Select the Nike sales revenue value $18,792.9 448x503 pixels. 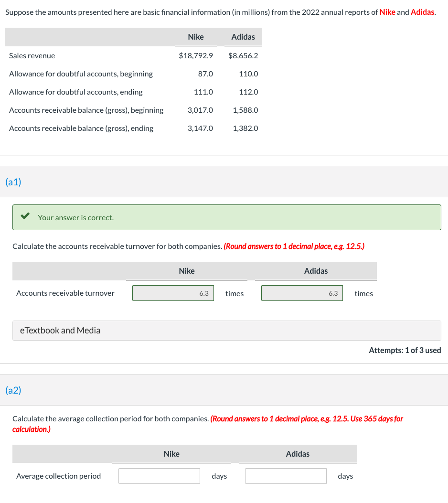click(196, 55)
